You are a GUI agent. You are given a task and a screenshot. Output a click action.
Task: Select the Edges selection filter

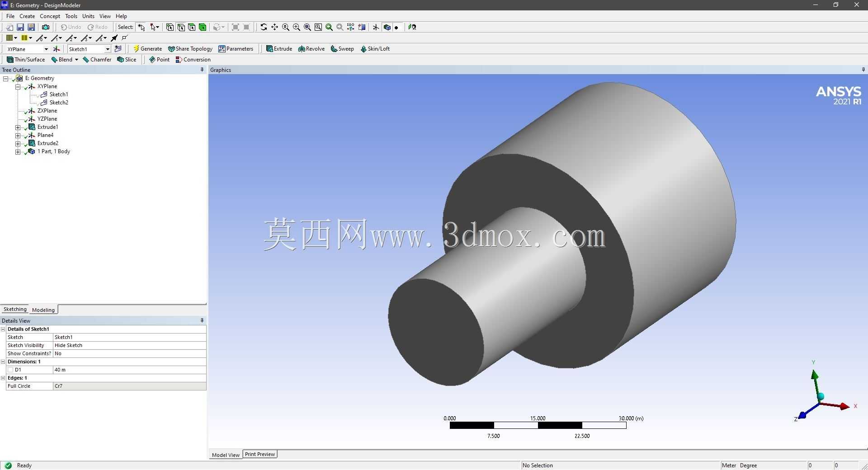tap(181, 27)
